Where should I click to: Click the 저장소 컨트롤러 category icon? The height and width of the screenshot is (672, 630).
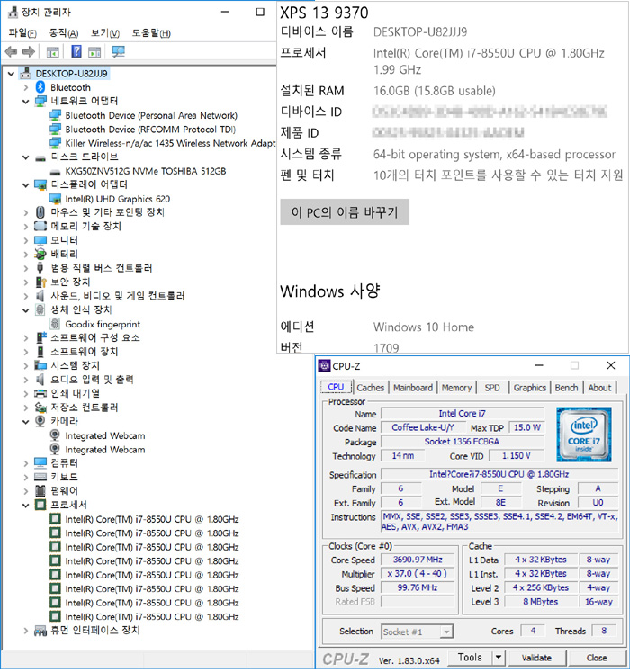40,408
